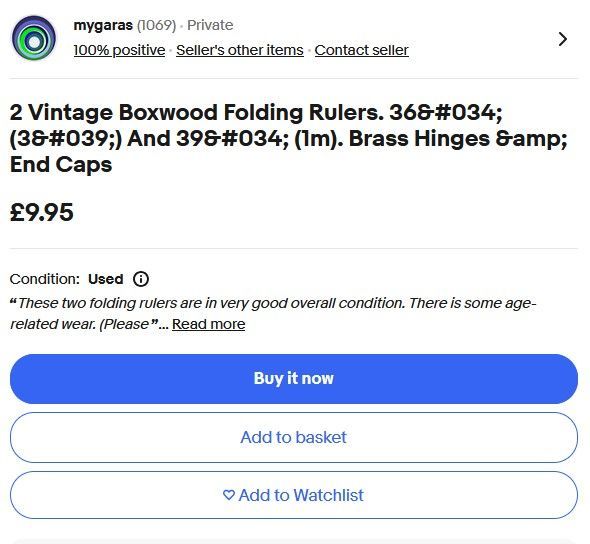Screen dimensions: 590x544
Task: Click the Boxwood Folding Rulers item title
Action: [289, 138]
